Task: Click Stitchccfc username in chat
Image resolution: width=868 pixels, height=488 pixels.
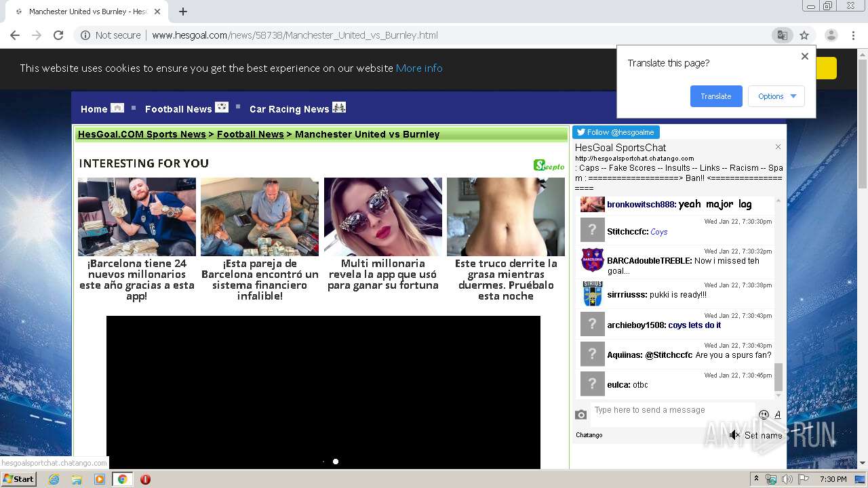Action: coord(627,232)
